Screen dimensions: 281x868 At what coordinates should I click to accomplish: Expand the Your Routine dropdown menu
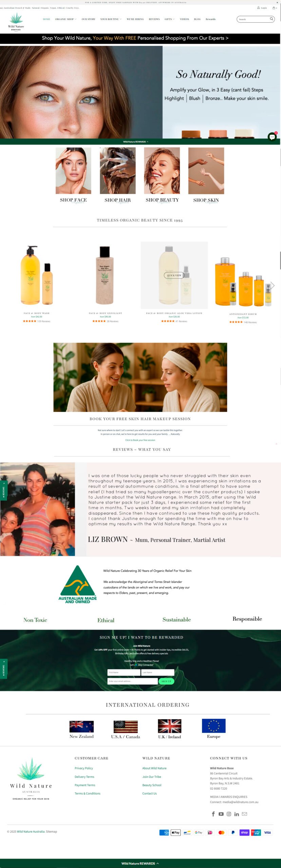point(111,19)
